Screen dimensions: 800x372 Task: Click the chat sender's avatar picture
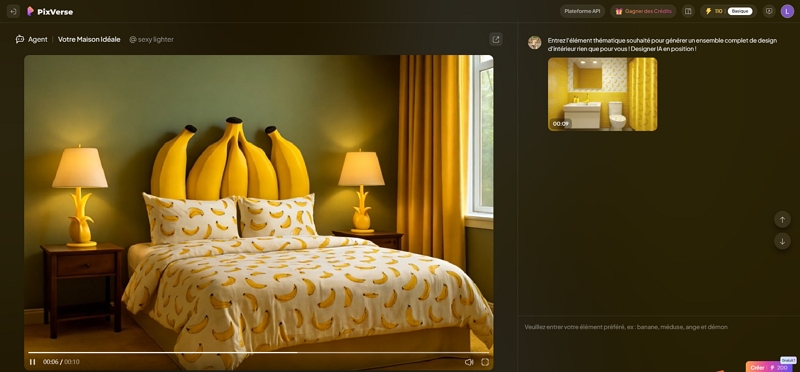point(535,43)
